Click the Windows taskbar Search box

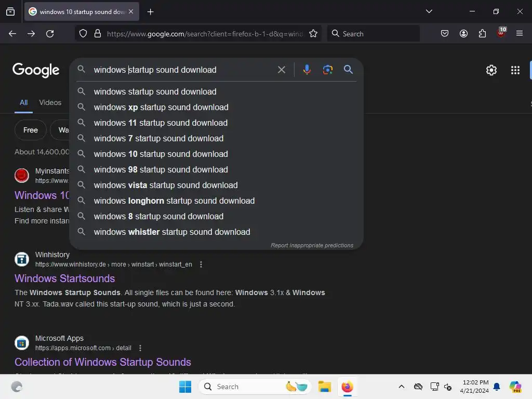point(255,387)
